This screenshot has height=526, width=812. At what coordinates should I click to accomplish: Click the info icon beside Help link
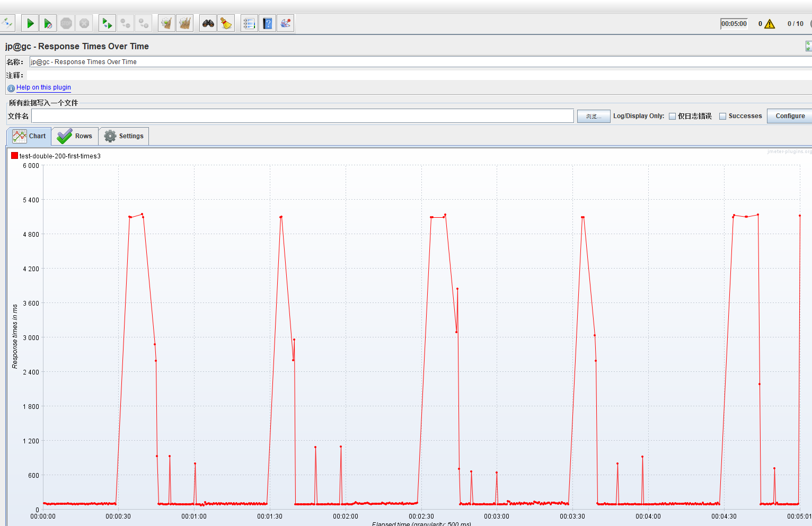coord(11,88)
